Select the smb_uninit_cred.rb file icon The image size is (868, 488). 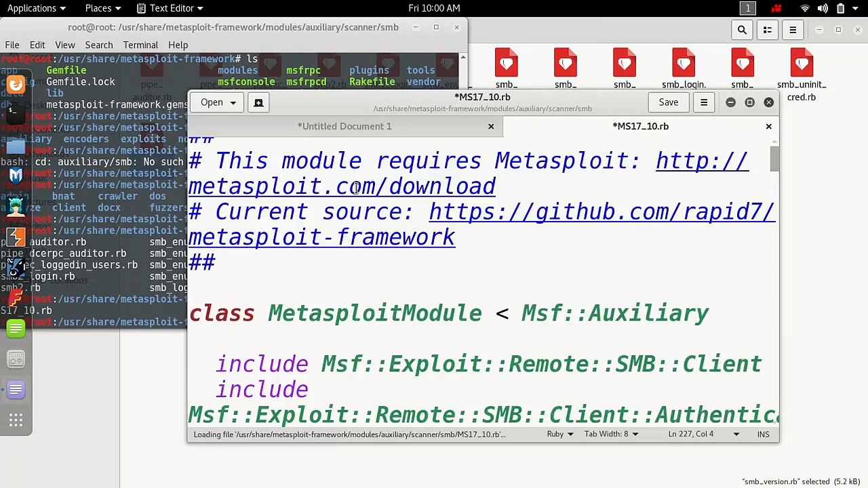click(x=802, y=75)
